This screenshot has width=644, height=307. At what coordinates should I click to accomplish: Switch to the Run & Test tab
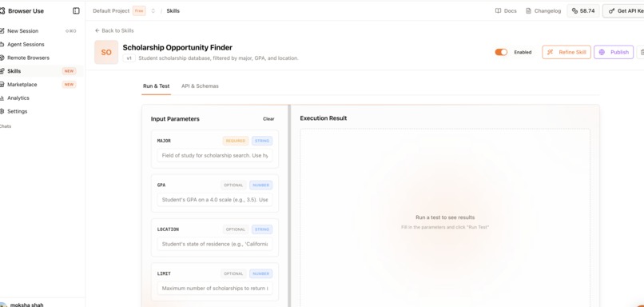point(156,86)
